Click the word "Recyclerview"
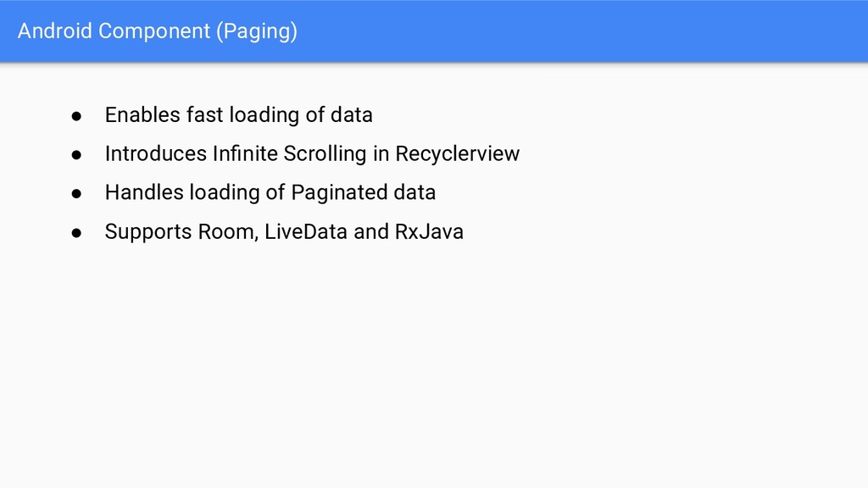 457,154
